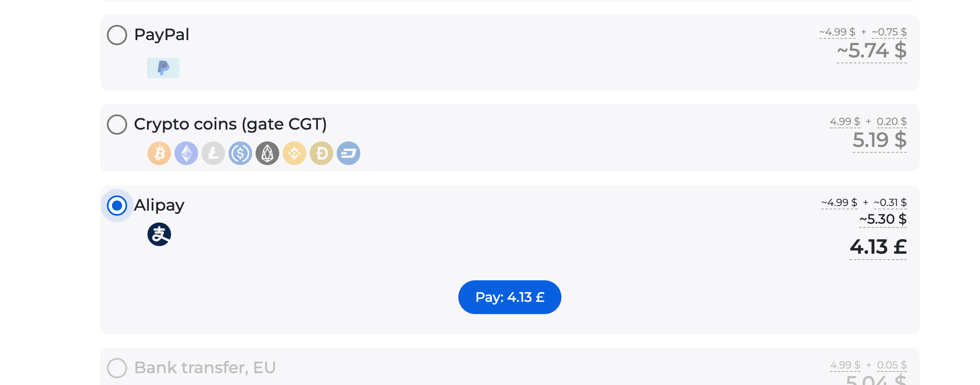Click the Bitcoin coin icon
The width and height of the screenshot is (980, 385).
(159, 153)
